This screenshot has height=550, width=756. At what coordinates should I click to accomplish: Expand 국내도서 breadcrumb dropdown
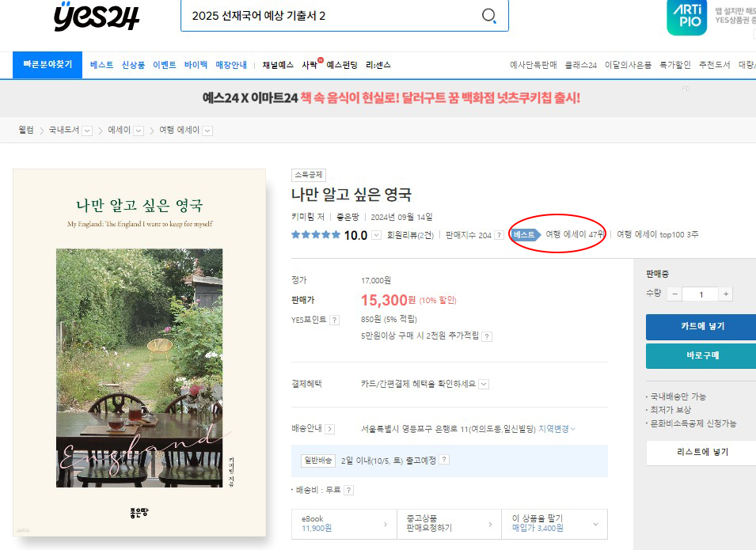click(x=87, y=131)
